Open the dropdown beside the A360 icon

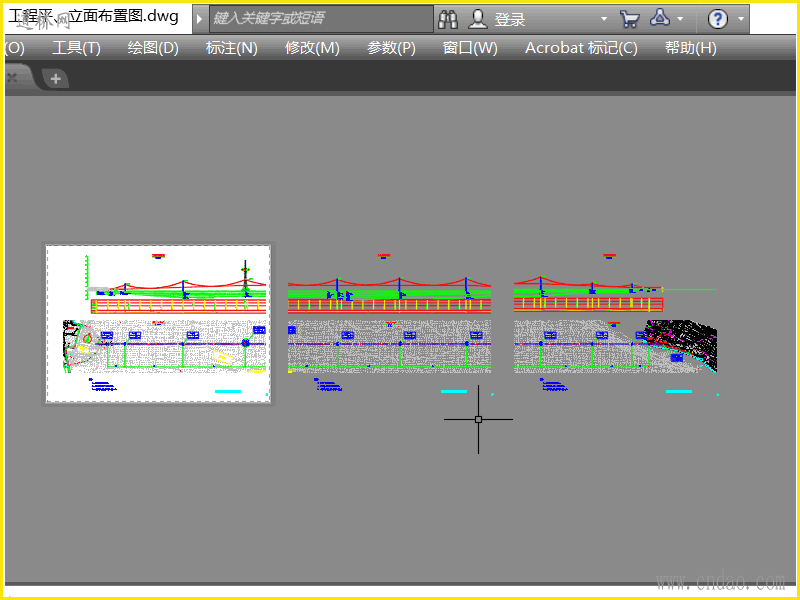[680, 19]
